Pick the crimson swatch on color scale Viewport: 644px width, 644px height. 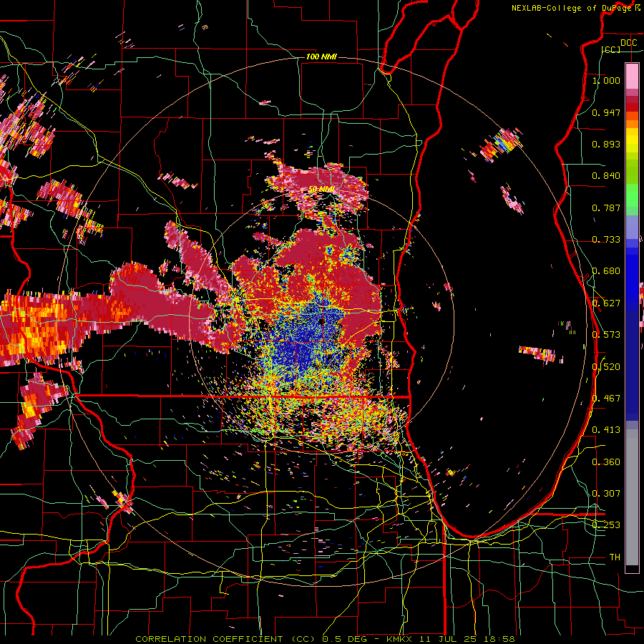[632, 99]
